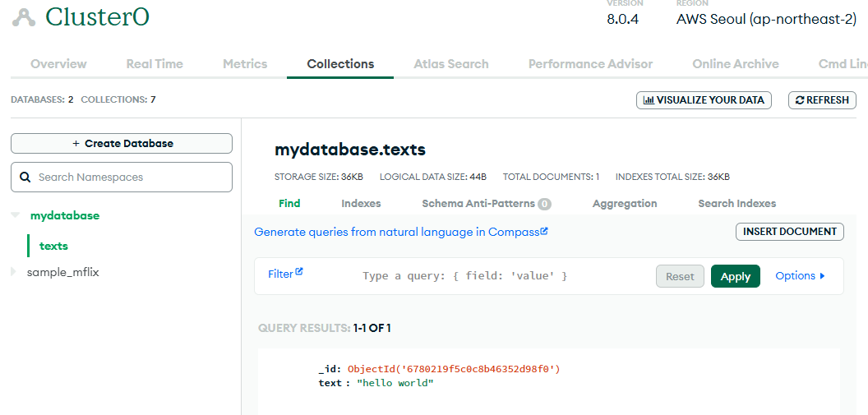Expand the sample_mflix database
Screen dimensions: 868x415
click(x=13, y=272)
